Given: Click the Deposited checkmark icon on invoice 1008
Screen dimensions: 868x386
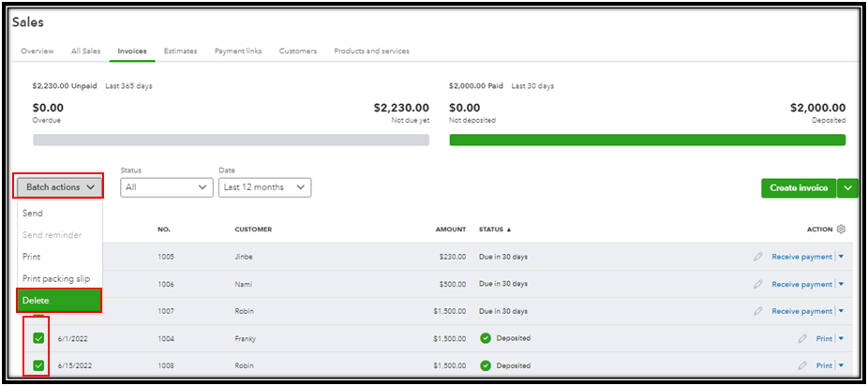Looking at the screenshot, I should [x=486, y=365].
